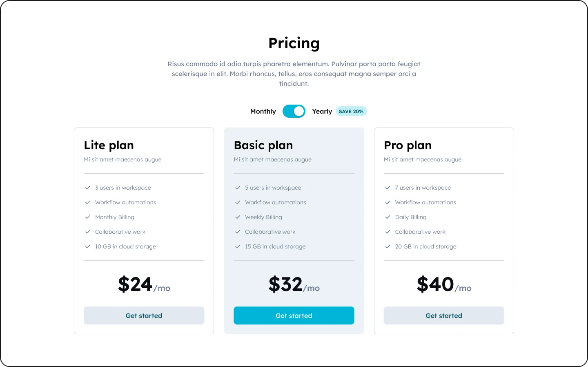Image resolution: width=588 pixels, height=367 pixels.
Task: Click checkmark next to Daily Billing
Action: click(388, 217)
